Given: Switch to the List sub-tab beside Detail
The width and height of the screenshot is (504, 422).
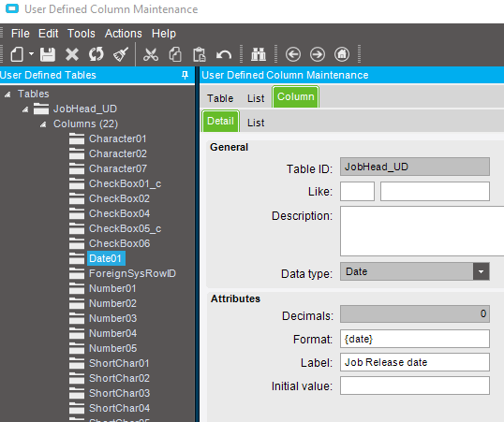Looking at the screenshot, I should tap(256, 123).
